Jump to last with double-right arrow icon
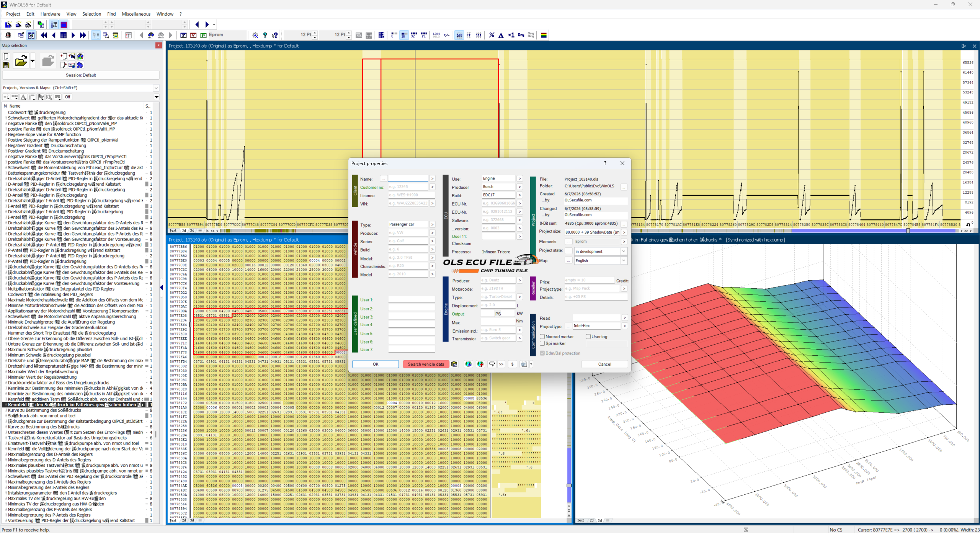Viewport: 980px width, 533px height. [83, 35]
